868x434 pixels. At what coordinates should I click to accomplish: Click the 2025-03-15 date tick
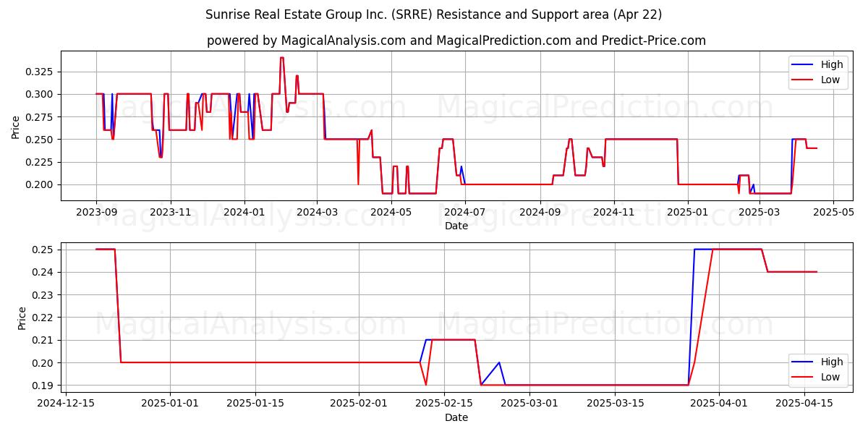615,404
